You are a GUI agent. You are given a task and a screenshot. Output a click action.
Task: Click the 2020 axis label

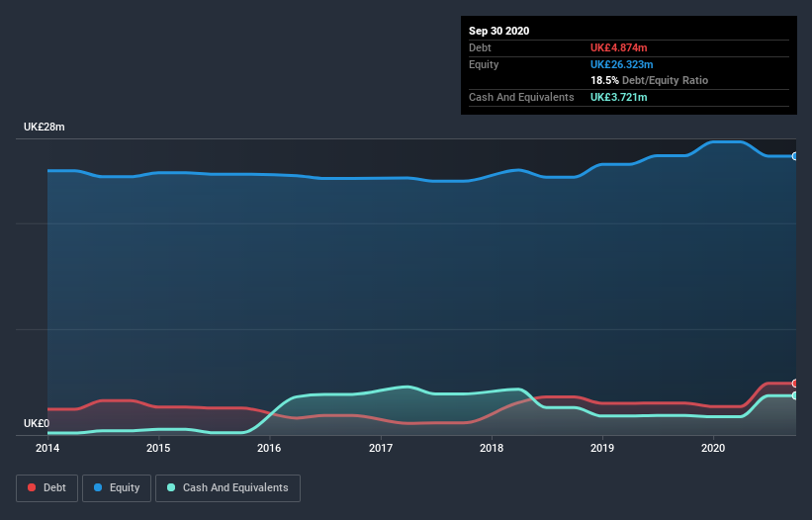(713, 448)
